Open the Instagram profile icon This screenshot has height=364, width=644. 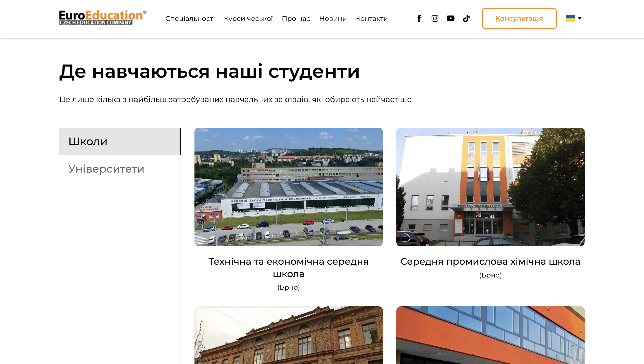[435, 18]
